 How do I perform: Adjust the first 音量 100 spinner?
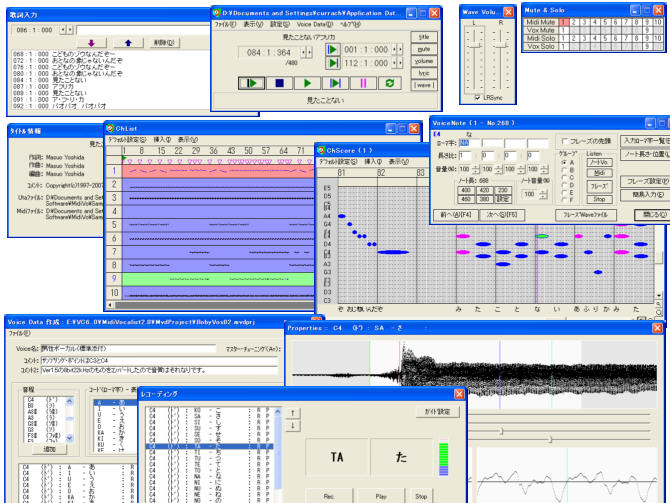[476, 169]
